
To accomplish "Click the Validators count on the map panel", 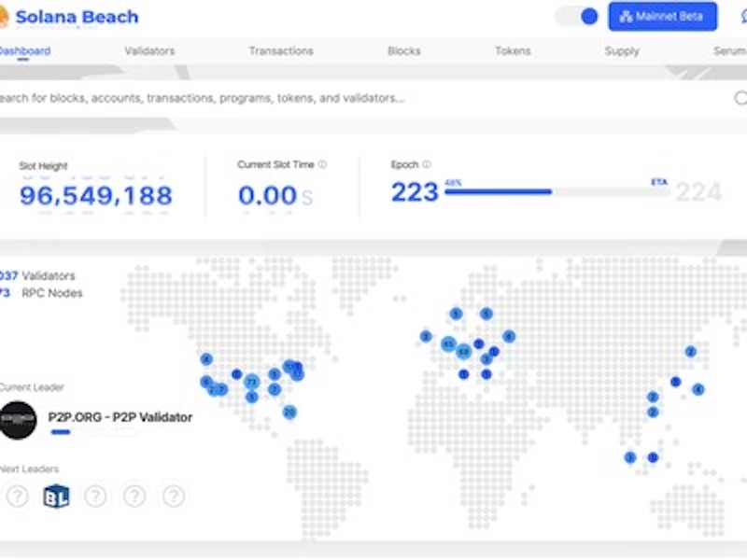I will [x=37, y=275].
